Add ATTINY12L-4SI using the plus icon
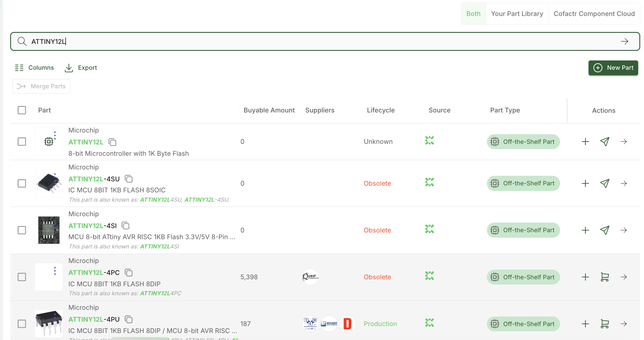Viewport: 644px width, 340px height. pos(585,230)
